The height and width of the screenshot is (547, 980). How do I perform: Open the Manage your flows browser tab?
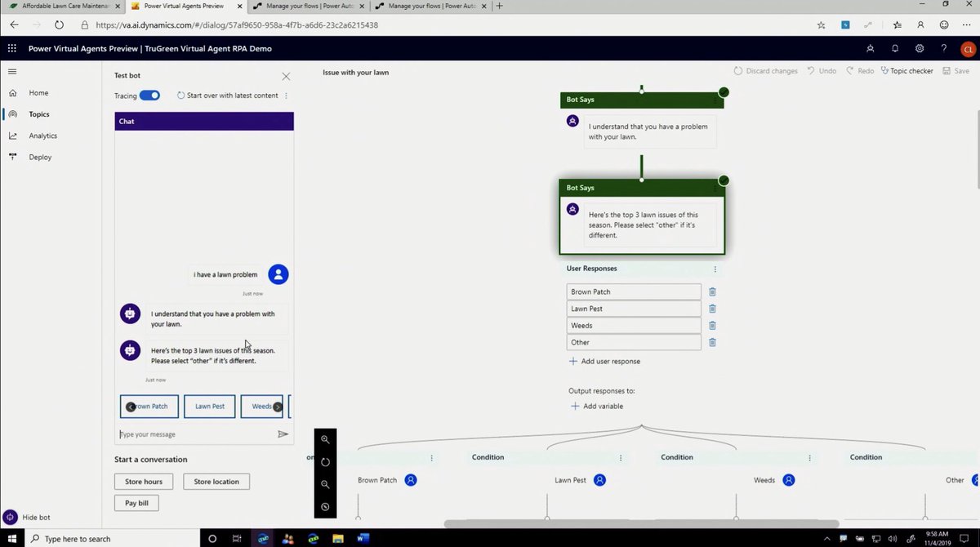pyautogui.click(x=306, y=6)
